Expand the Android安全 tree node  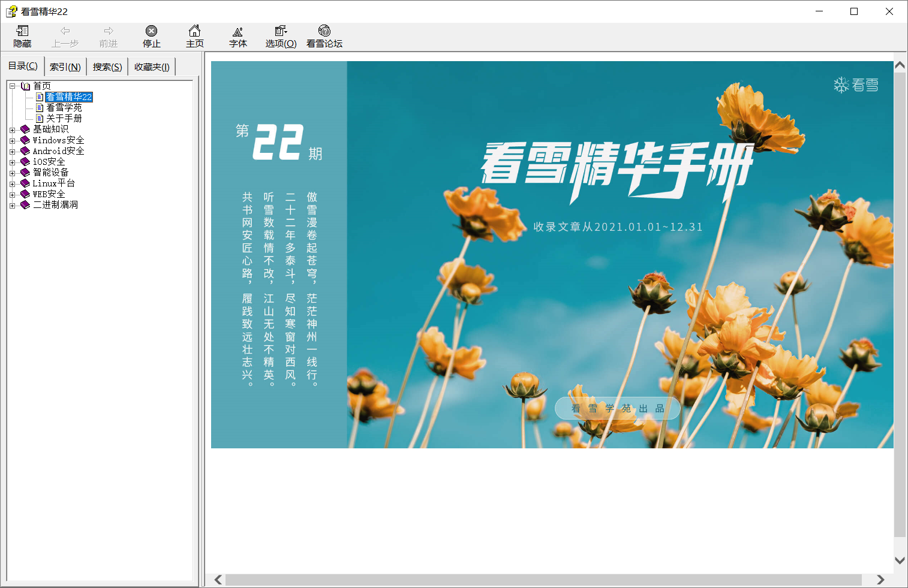12,152
